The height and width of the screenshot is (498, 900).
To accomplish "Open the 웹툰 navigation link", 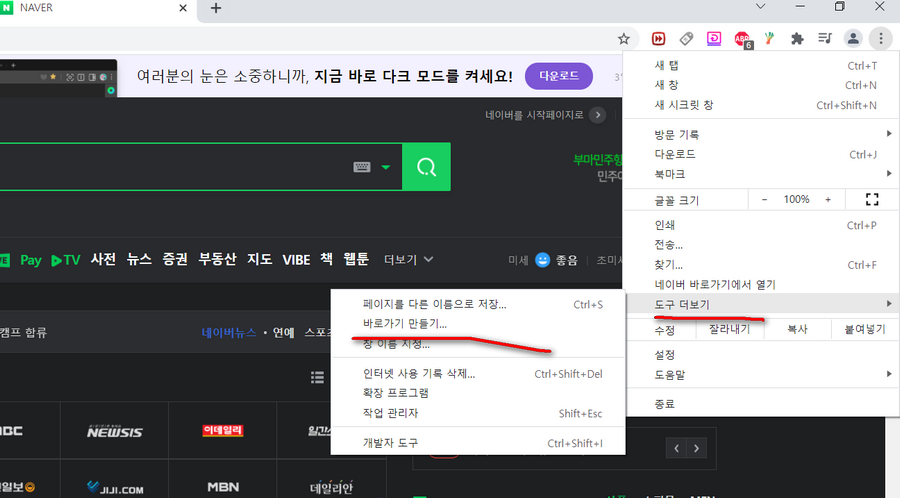I will [x=356, y=259].
